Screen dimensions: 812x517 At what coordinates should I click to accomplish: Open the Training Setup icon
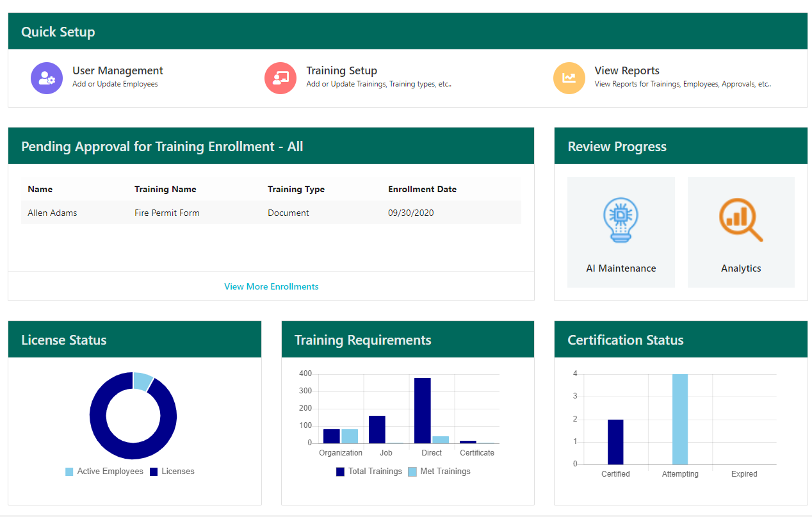(x=280, y=78)
